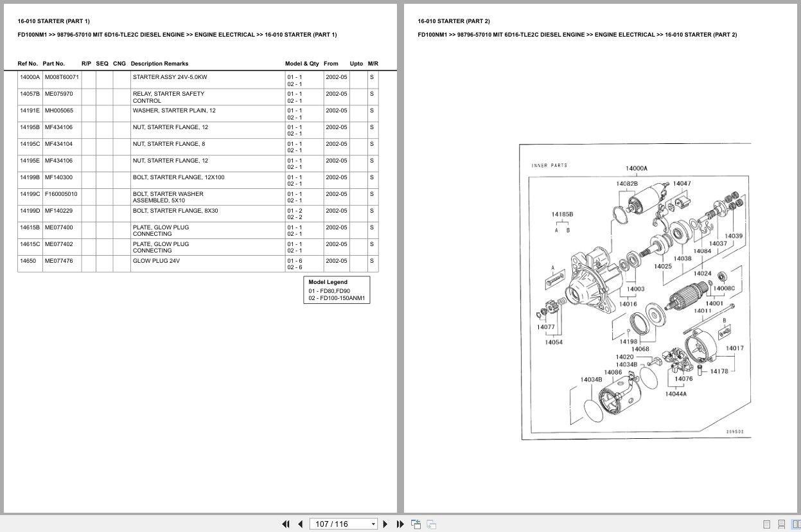
Task: Click diagram label 14178
Action: tap(719, 371)
